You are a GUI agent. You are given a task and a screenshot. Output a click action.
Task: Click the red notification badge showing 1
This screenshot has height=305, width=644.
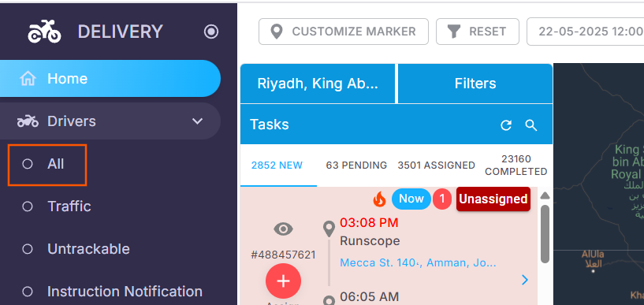[x=442, y=199]
